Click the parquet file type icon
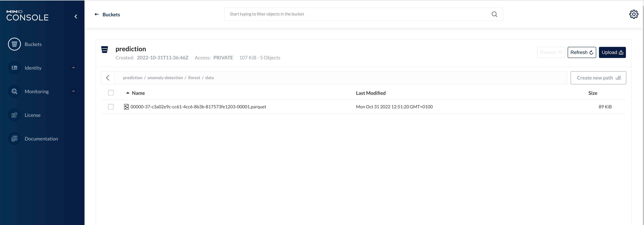This screenshot has width=644, height=225. (x=126, y=107)
